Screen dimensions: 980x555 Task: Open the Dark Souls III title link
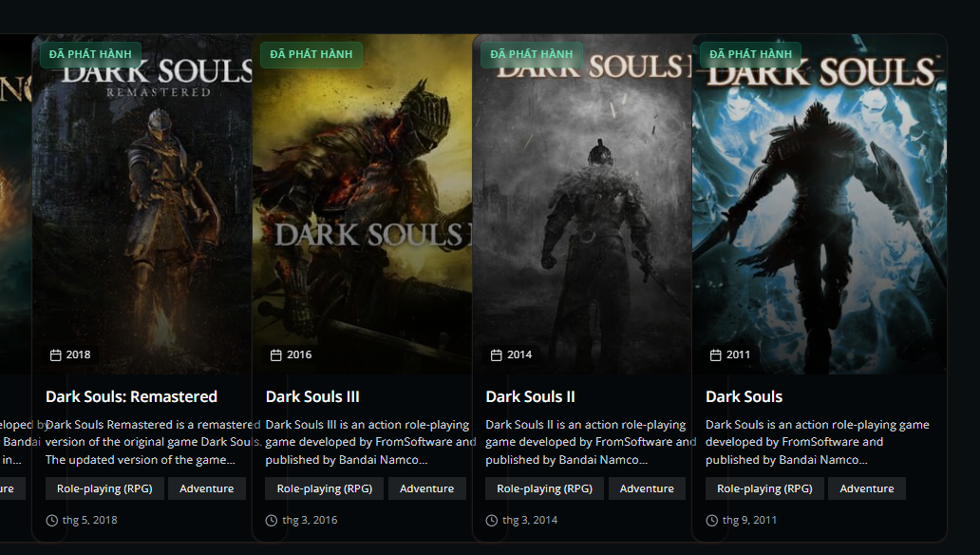pyautogui.click(x=311, y=396)
